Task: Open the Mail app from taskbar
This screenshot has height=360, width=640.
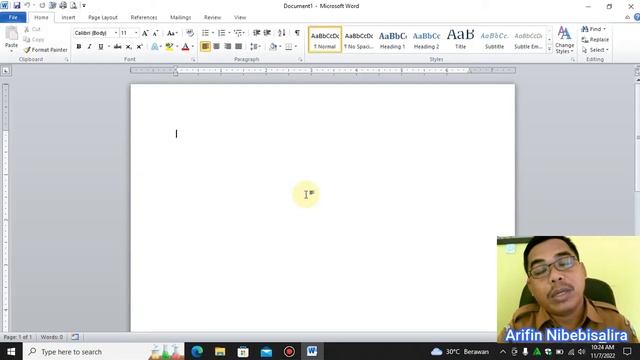Action: (x=266, y=351)
